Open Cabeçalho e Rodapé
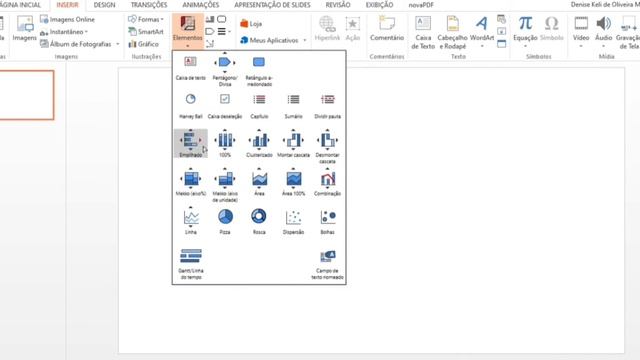 click(452, 33)
